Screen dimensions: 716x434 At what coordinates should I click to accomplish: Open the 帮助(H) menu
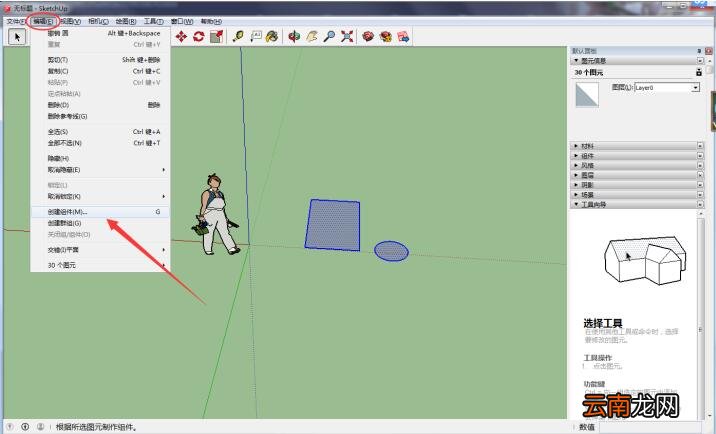coord(211,21)
